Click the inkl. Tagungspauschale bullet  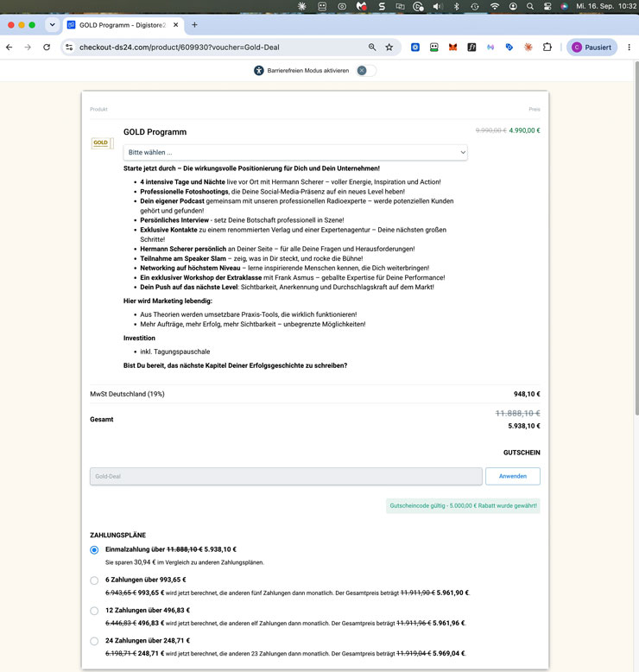click(x=174, y=352)
